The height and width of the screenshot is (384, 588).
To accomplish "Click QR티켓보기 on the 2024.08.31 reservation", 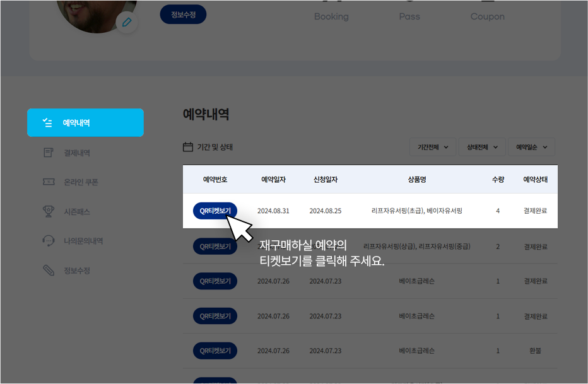I will tap(215, 210).
